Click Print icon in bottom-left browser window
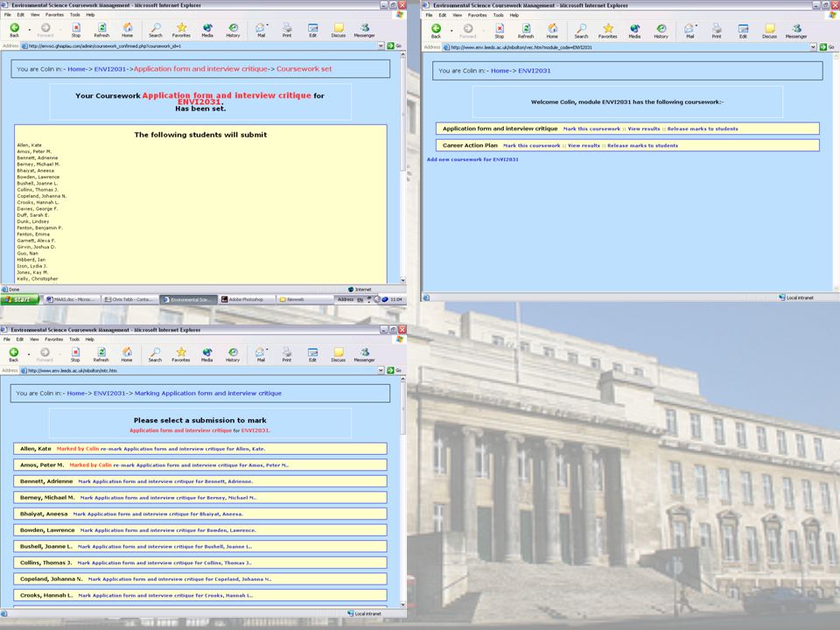Screen dimensions: 840x630 287,354
